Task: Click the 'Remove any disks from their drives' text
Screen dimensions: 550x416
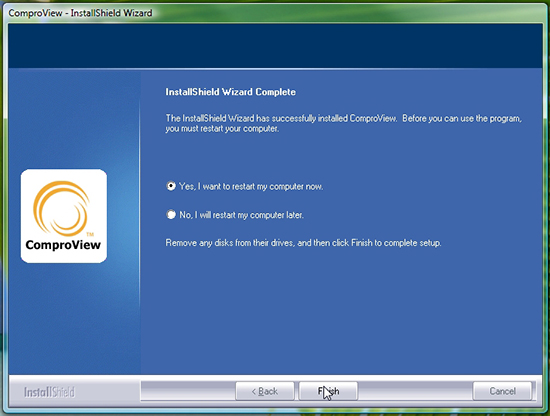Action: 303,243
